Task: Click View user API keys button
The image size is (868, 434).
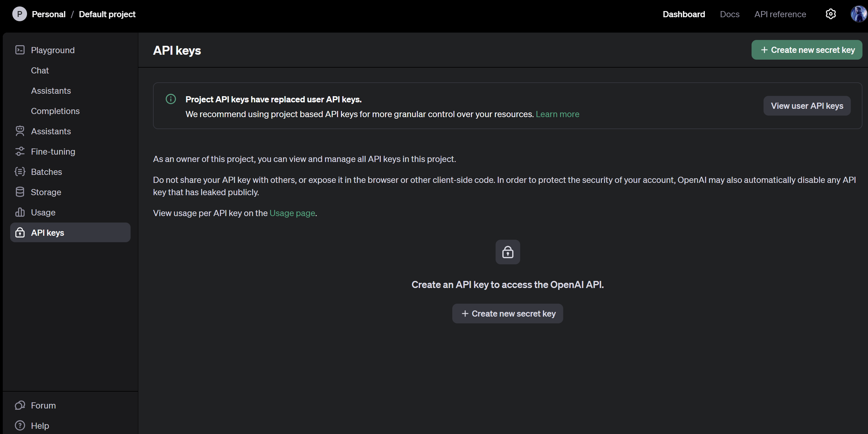Action: pyautogui.click(x=807, y=106)
